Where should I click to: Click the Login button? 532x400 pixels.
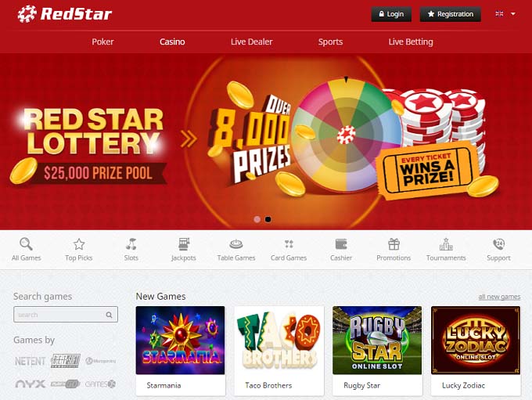point(391,14)
